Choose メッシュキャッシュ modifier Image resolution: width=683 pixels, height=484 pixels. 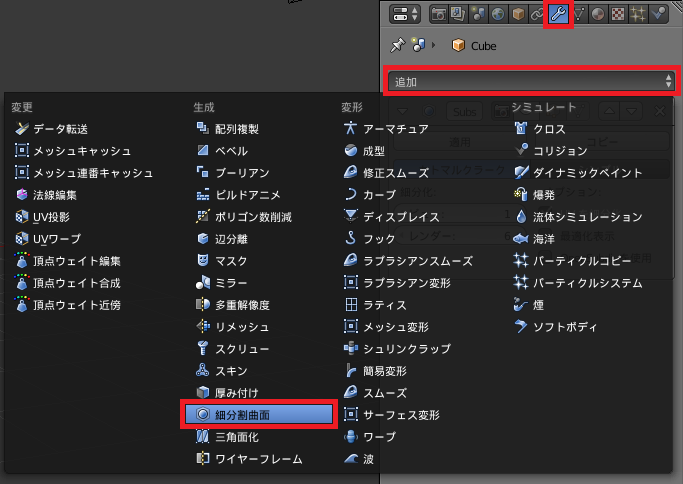coord(73,151)
